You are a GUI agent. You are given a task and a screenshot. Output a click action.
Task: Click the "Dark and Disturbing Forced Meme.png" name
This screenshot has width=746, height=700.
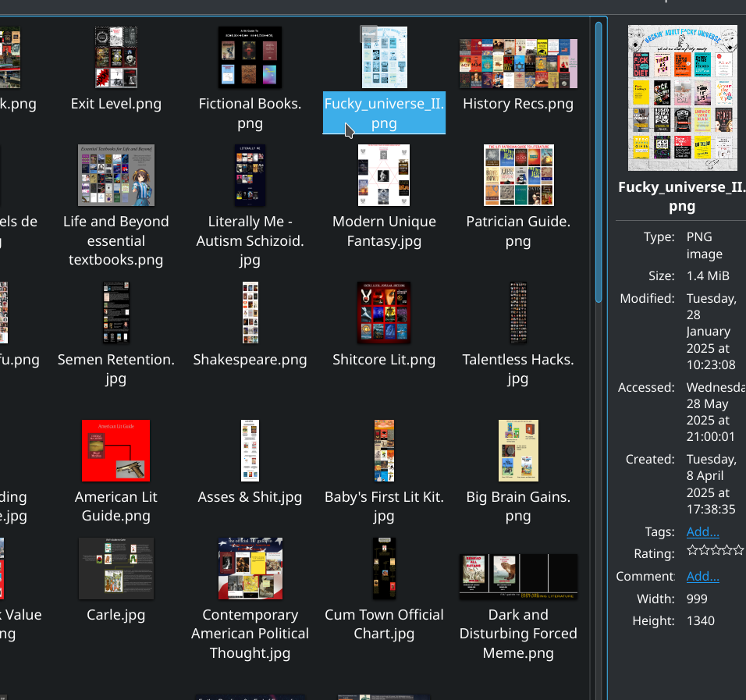518,634
